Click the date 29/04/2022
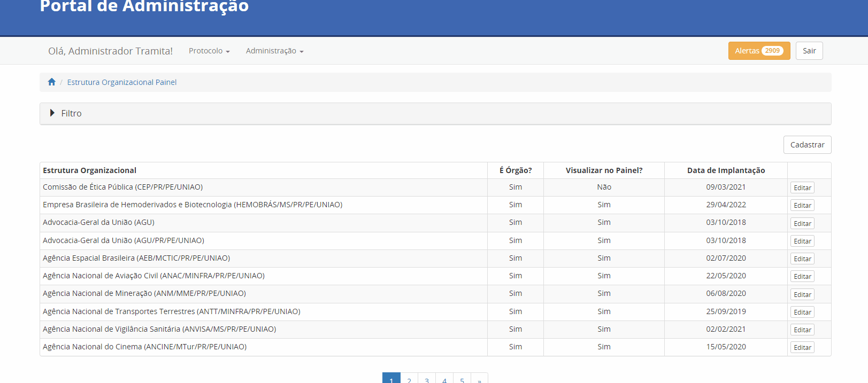Screen dimensions: 868x383 [726, 205]
